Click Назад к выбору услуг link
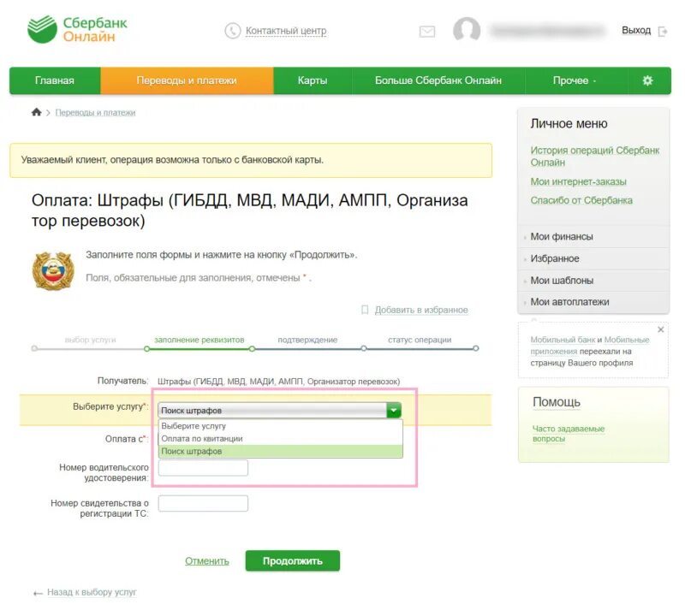 92,592
